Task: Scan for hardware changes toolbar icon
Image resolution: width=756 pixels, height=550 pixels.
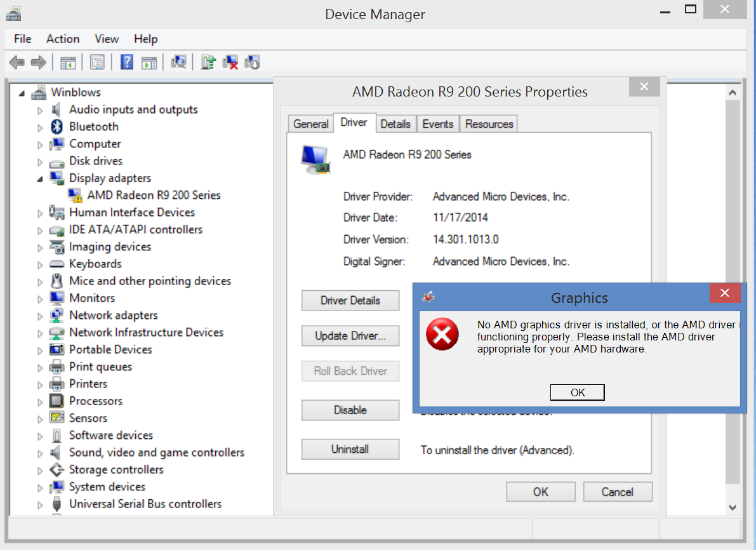Action: coord(178,62)
